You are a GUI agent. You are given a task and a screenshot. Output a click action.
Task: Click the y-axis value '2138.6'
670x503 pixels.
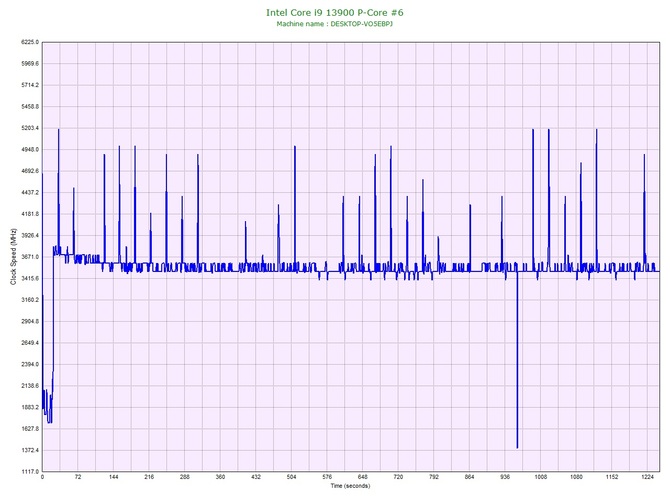coord(30,386)
